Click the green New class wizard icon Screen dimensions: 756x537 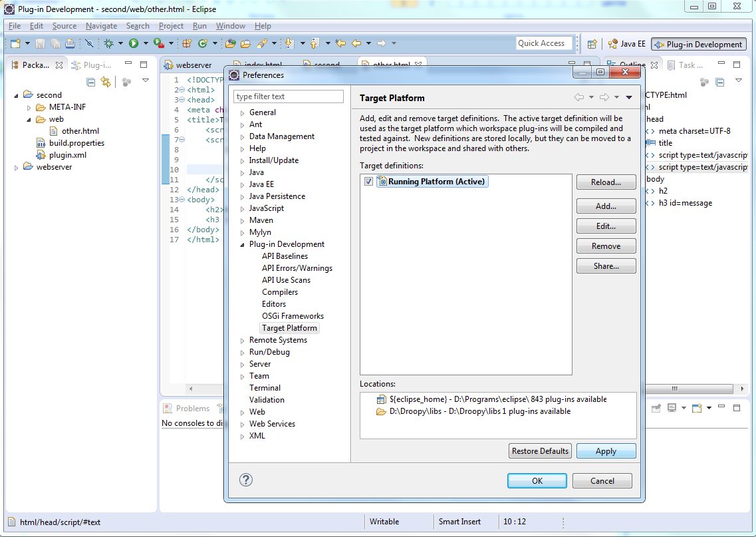point(203,43)
